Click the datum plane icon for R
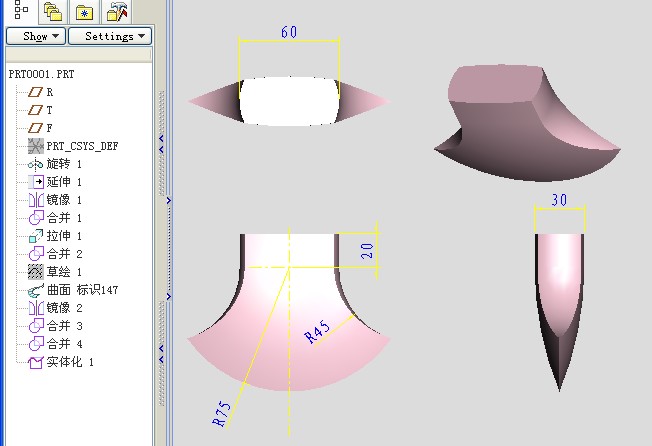652x446 pixels. [x=35, y=92]
